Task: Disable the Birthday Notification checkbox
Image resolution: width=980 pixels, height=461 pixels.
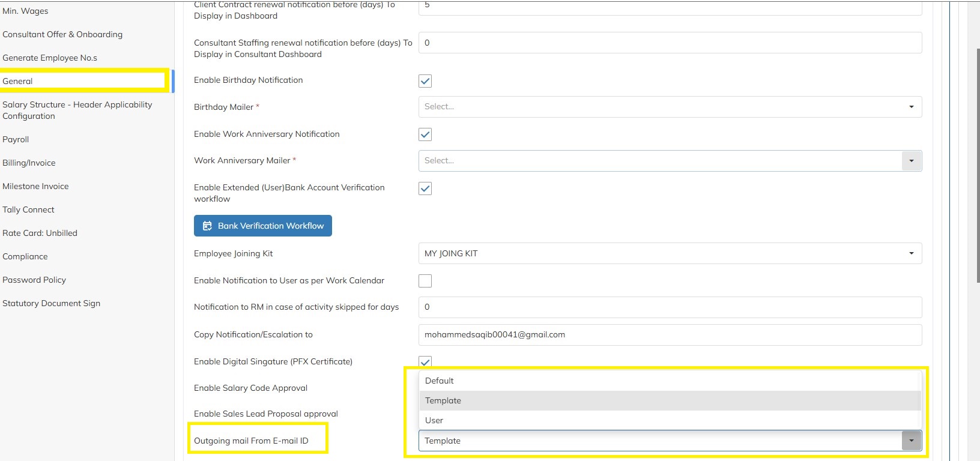Action: (x=425, y=81)
